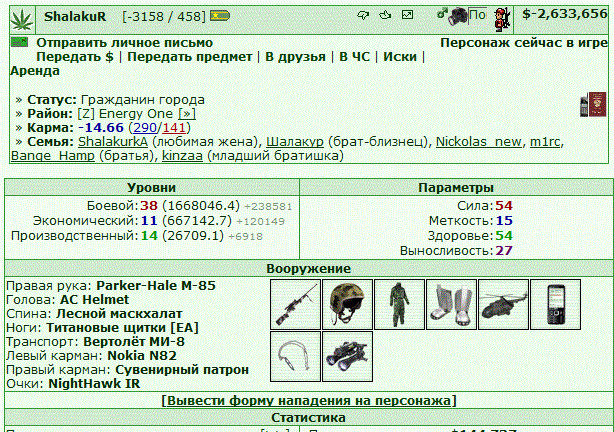The width and height of the screenshot is (614, 432).
Task: Click the Выносливость value 27
Action: [x=504, y=251]
